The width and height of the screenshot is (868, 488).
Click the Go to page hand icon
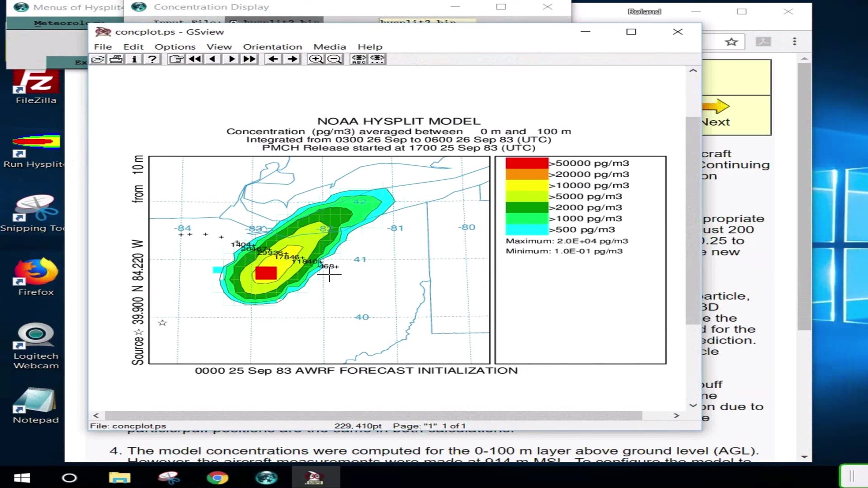pos(176,59)
